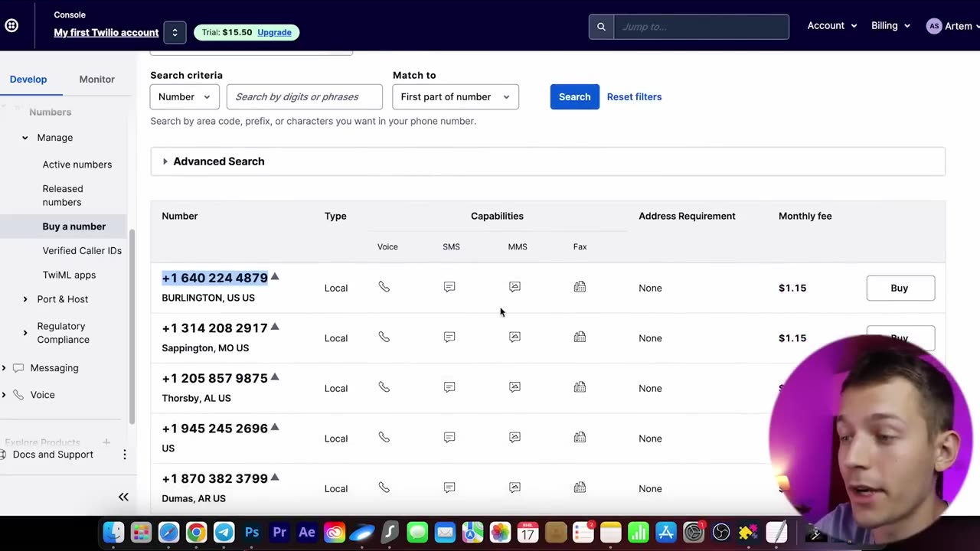Expand the Regulatory Compliance section
This screenshot has height=551, width=980.
(25, 333)
